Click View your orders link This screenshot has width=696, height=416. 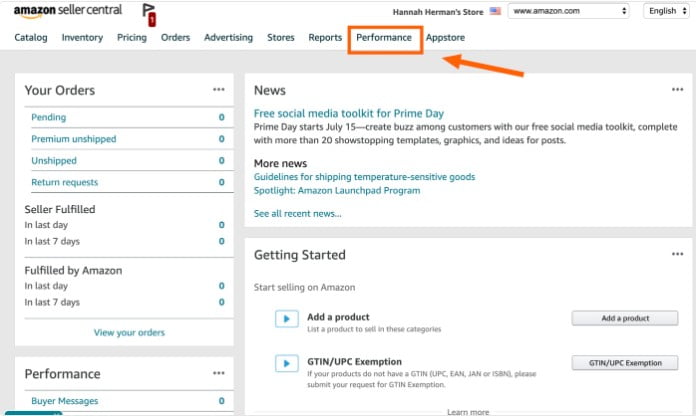coord(129,333)
